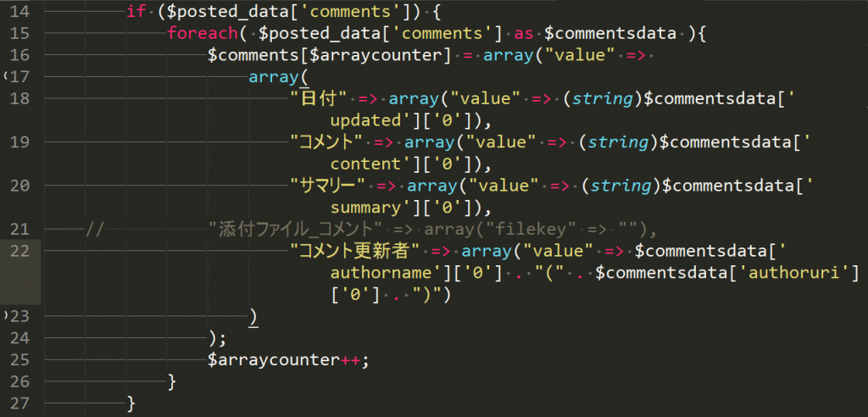Click the (string) cast on line 20
This screenshot has height=417, width=868.
tap(623, 186)
